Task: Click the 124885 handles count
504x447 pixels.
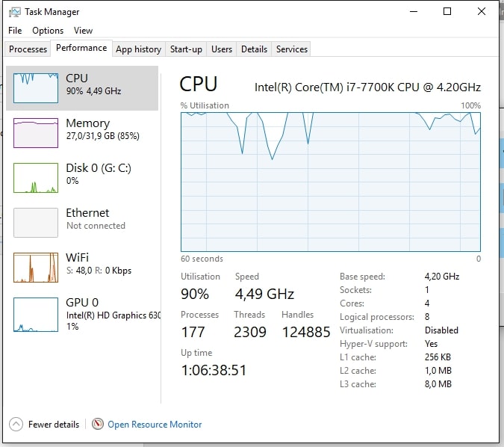Action: [x=306, y=332]
